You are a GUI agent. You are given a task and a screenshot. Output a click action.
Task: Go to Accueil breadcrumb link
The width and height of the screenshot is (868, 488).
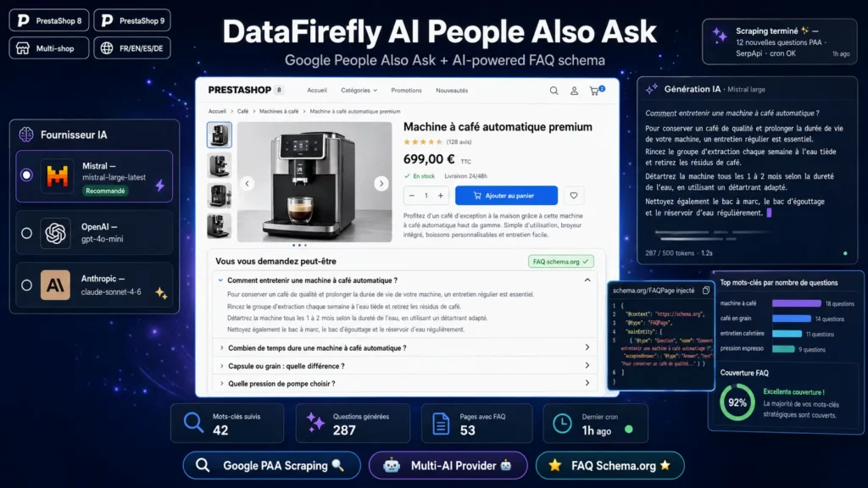tap(217, 111)
